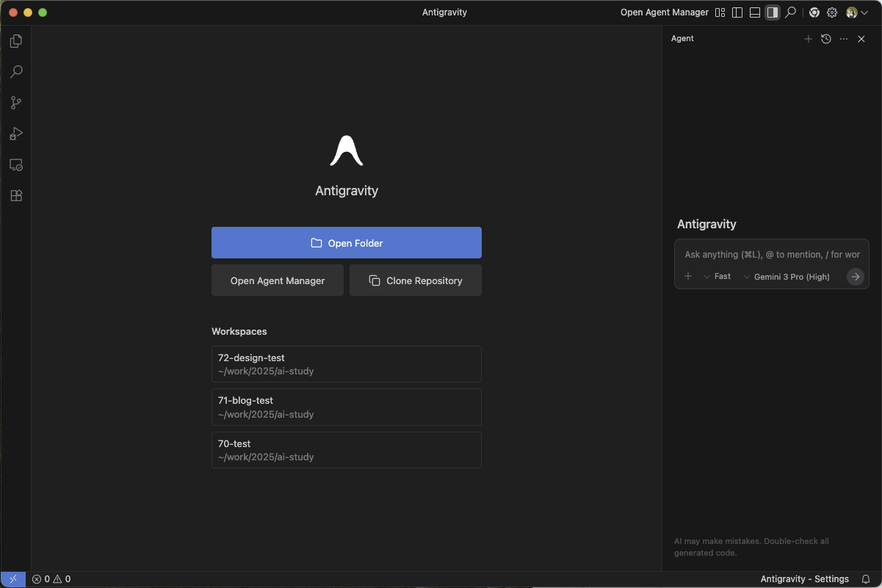Screen dimensions: 882x588
Task: Click Antigravity - Settings in status bar
Action: pos(805,579)
